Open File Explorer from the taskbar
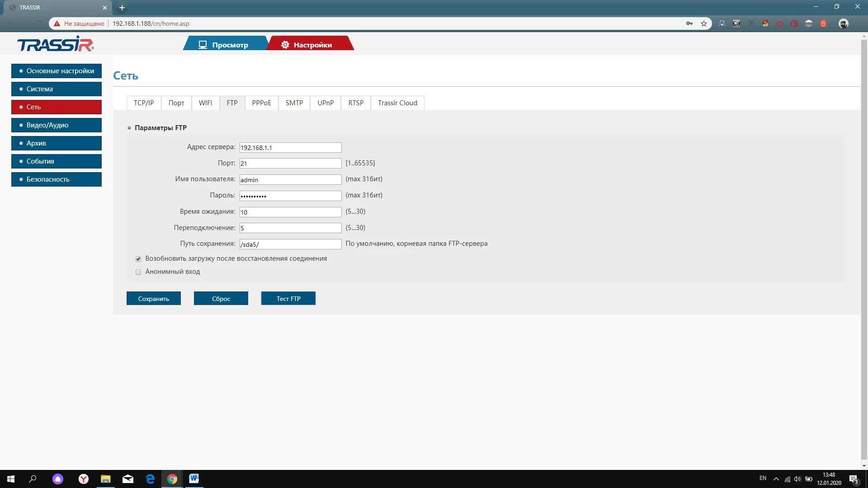This screenshot has height=488, width=868. [x=105, y=479]
